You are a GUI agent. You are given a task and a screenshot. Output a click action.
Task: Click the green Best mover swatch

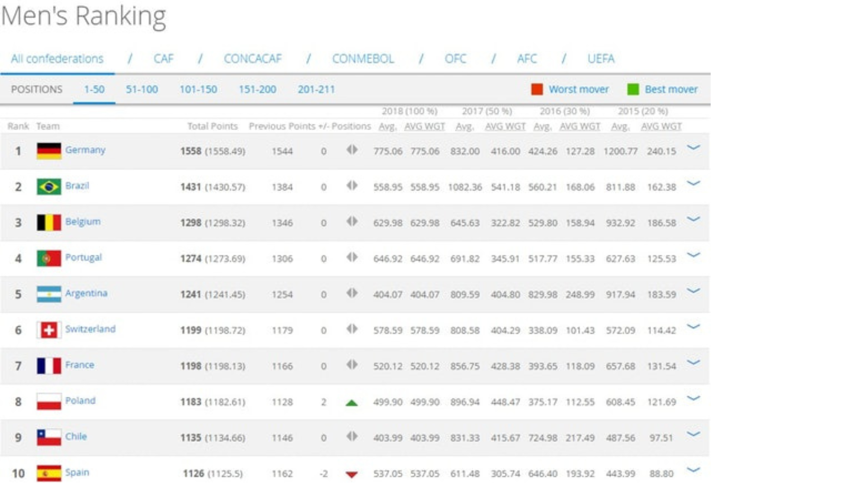633,89
